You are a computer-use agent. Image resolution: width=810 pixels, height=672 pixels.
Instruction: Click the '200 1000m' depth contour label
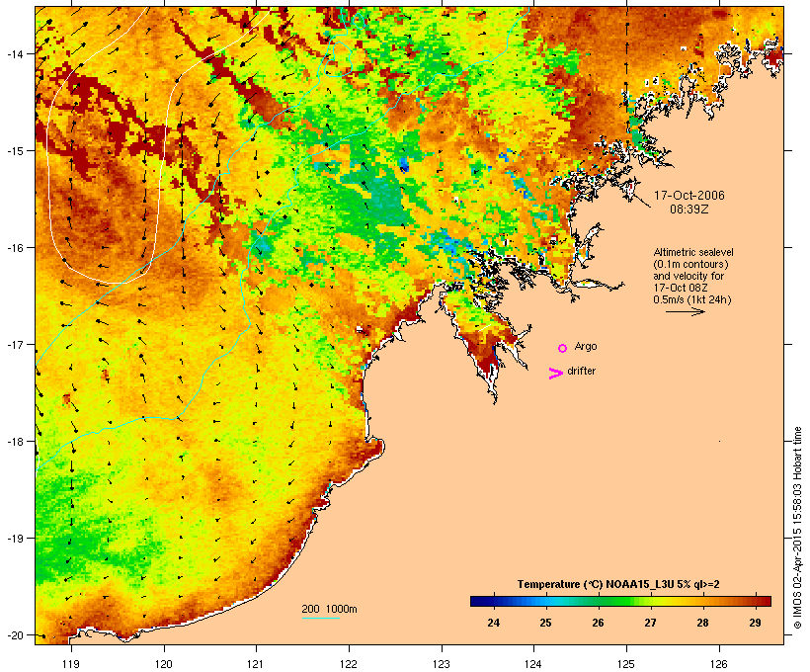[329, 609]
